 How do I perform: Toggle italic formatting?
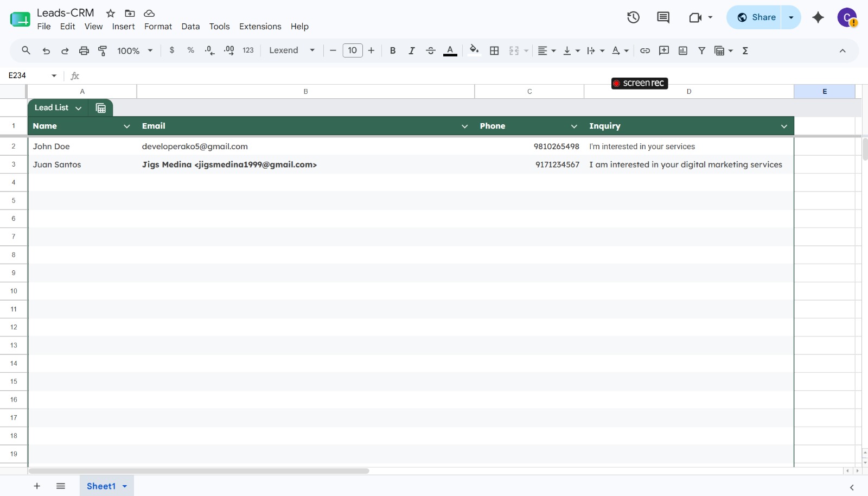click(x=412, y=50)
